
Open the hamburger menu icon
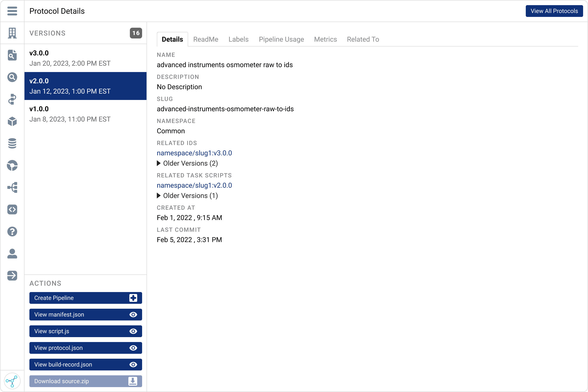click(x=12, y=11)
